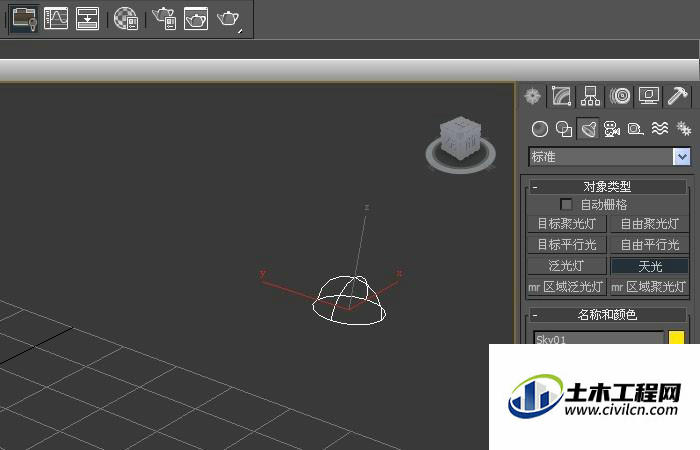Click the mr 区域泛光灯 button

tap(567, 287)
